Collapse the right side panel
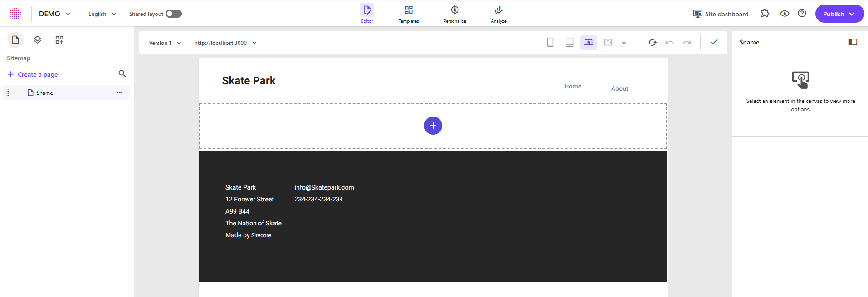 pyautogui.click(x=853, y=42)
